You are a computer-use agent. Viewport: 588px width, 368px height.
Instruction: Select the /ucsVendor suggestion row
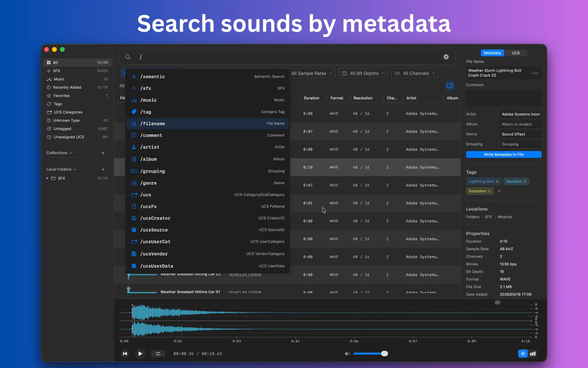coord(208,254)
